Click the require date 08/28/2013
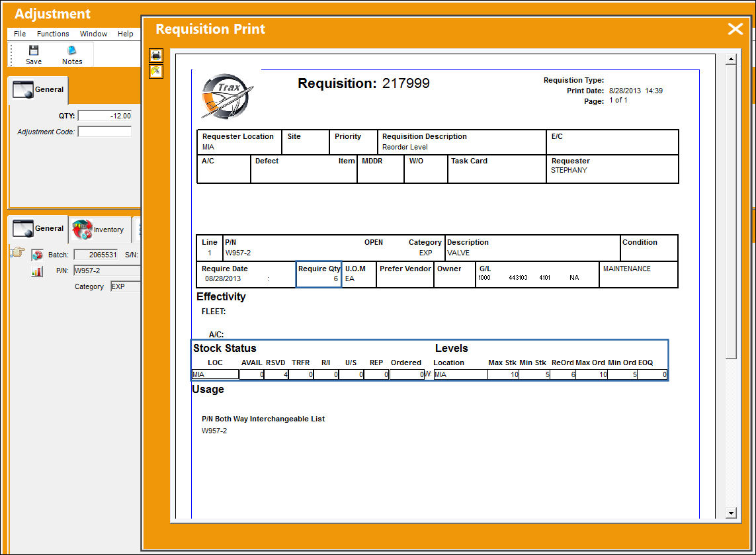The width and height of the screenshot is (756, 555). click(223, 278)
